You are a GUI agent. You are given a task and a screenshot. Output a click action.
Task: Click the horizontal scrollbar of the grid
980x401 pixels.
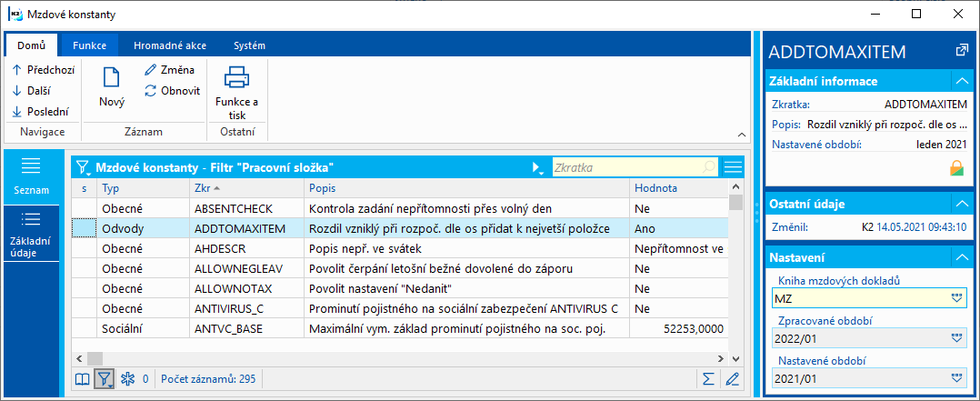coord(400,357)
